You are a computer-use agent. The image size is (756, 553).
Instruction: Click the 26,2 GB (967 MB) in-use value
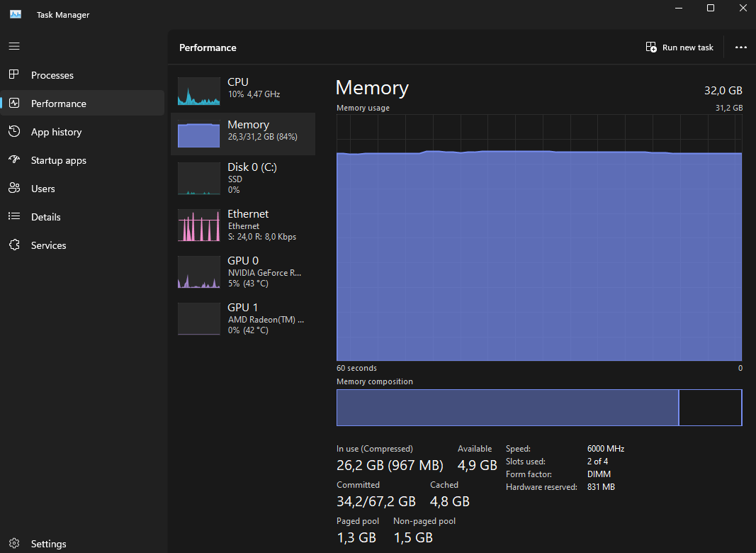click(390, 465)
